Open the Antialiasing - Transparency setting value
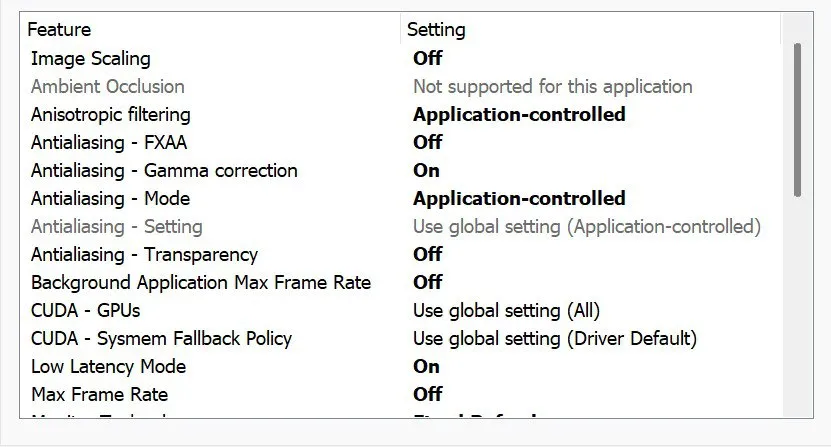 tap(428, 254)
